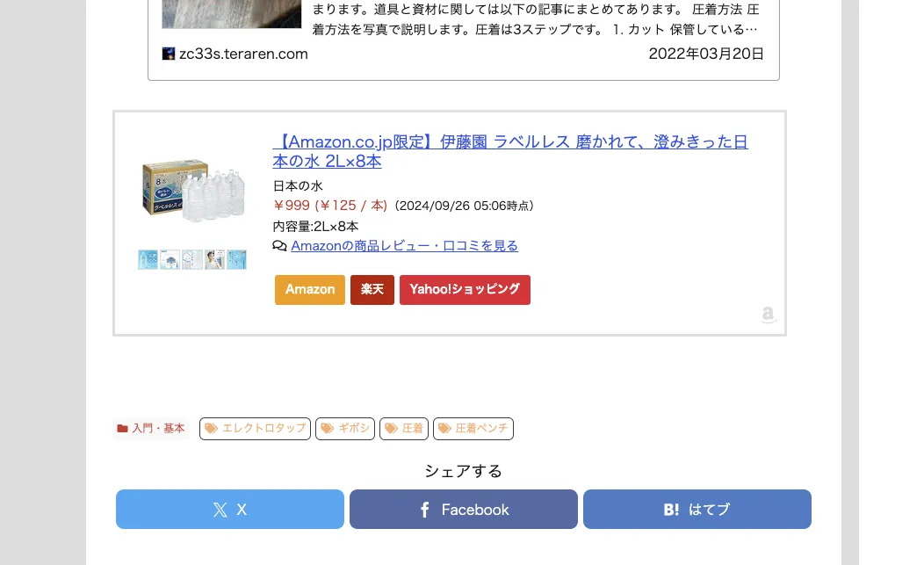Click the X logo icon in share button
The height and width of the screenshot is (565, 924).
tap(220, 510)
